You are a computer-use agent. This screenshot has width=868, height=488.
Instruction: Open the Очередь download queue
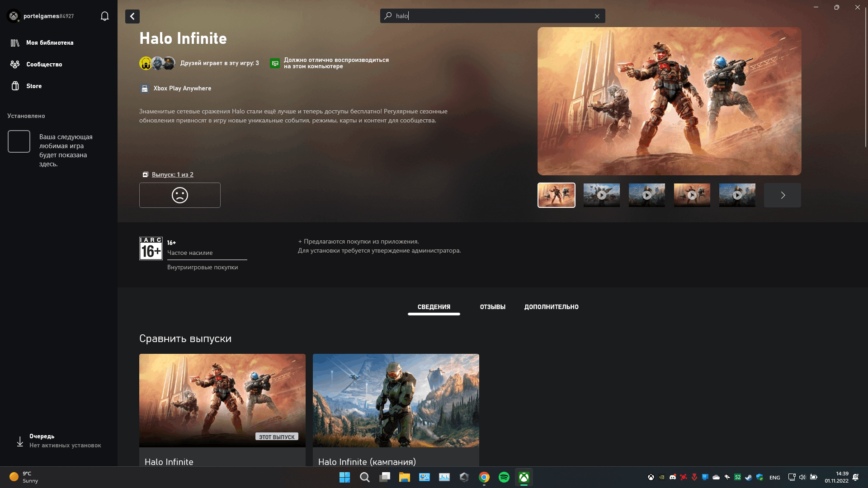[59, 441]
